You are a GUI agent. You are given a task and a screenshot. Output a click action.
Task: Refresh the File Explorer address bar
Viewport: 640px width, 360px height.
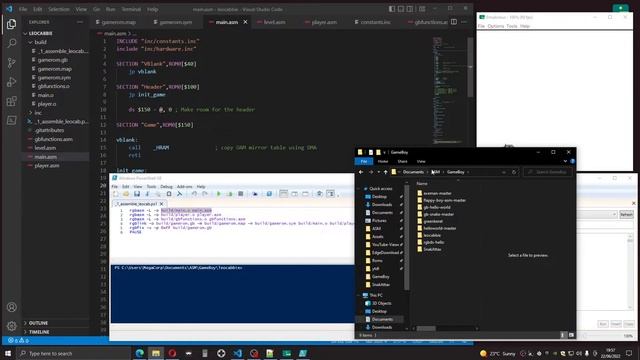point(514,172)
